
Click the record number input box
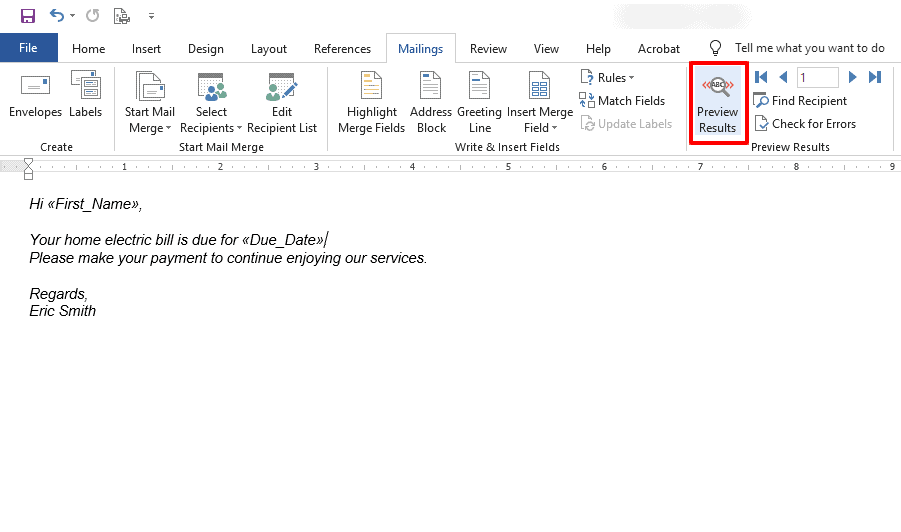tap(817, 77)
